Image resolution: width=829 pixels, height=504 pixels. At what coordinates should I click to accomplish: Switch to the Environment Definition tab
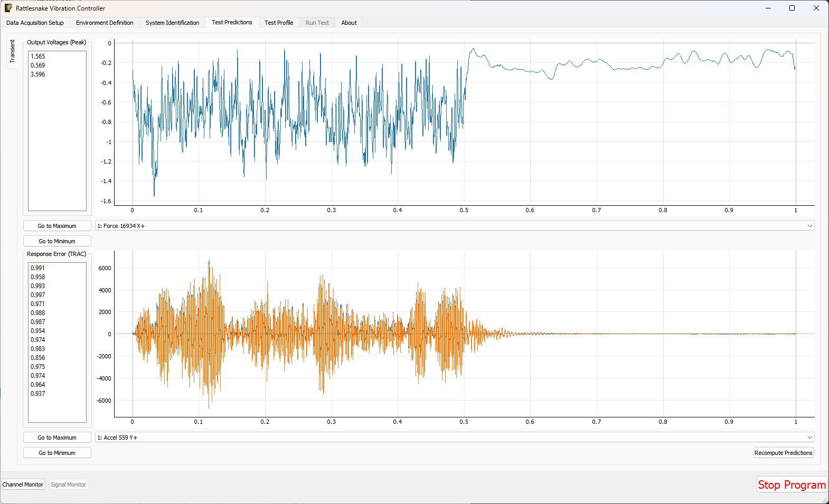[x=105, y=23]
